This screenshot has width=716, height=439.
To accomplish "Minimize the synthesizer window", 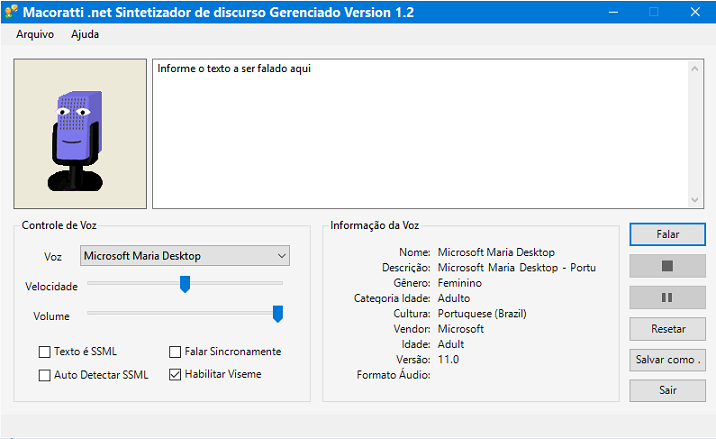I will pos(613,12).
